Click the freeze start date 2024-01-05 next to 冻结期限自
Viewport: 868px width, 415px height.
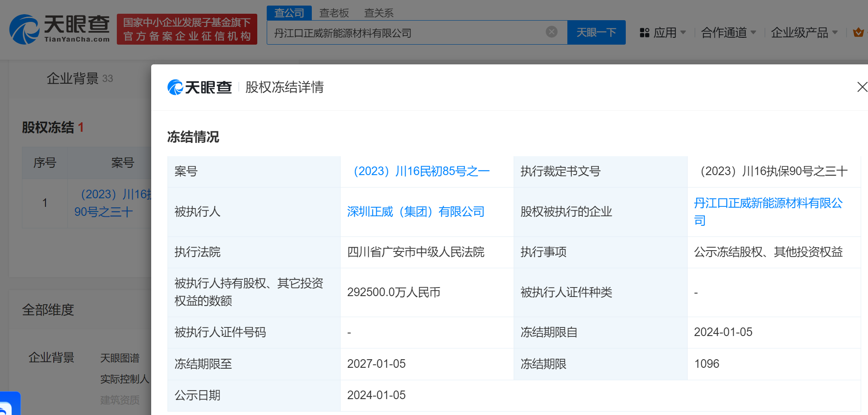tap(723, 332)
